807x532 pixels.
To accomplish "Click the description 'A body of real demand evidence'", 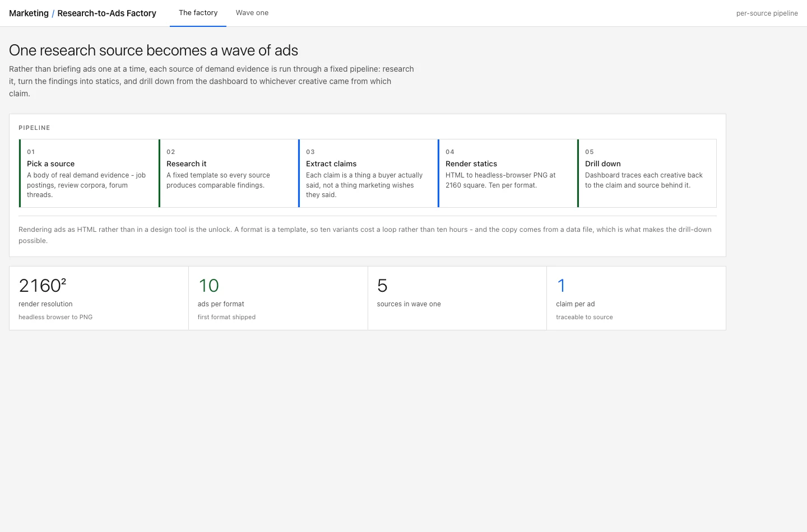I will 86,185.
